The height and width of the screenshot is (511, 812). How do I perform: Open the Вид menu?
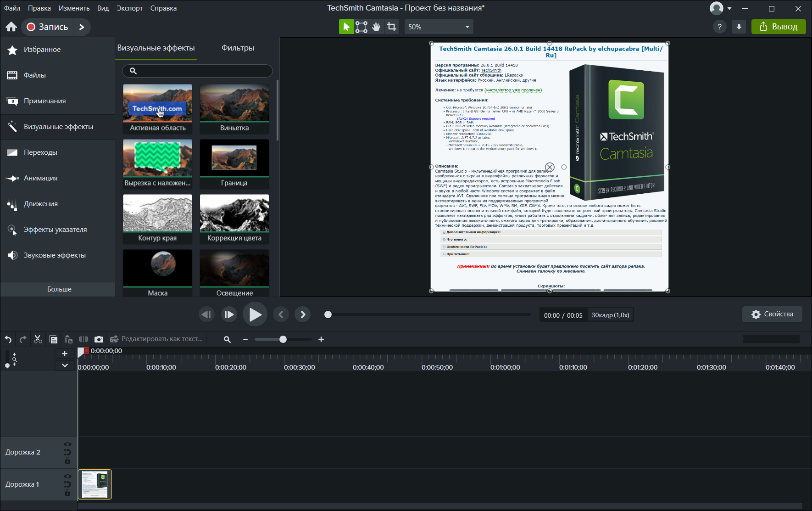click(x=103, y=8)
